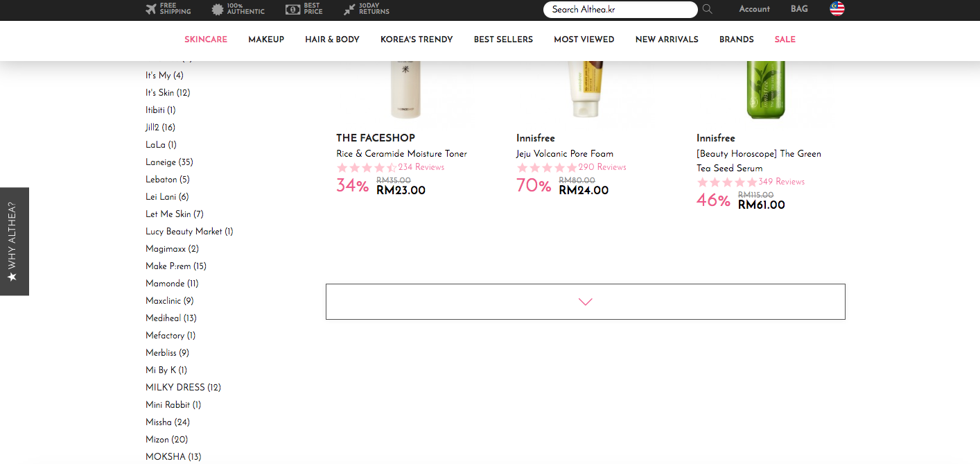Open the Rice & Ceramide Moisture Toner title
The width and height of the screenshot is (980, 464).
[x=401, y=154]
